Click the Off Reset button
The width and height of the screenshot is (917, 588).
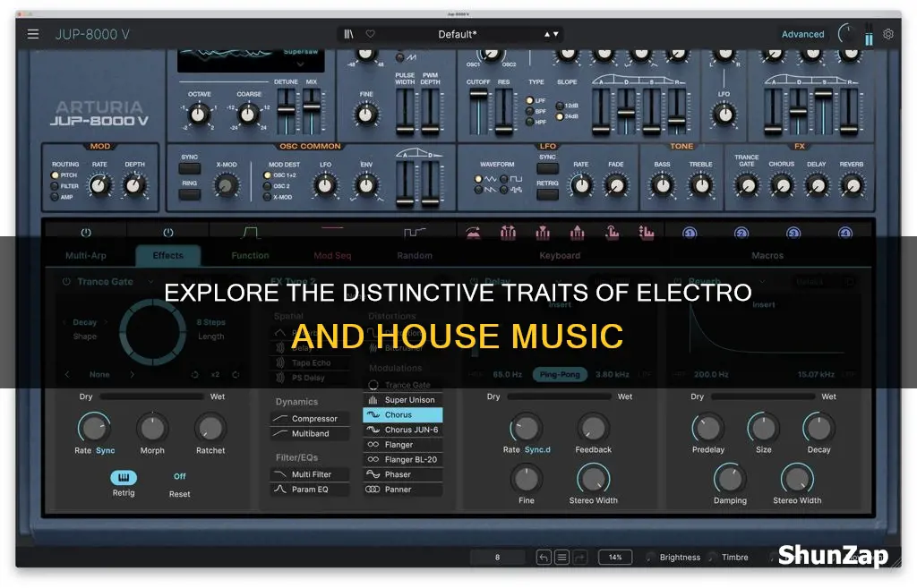tap(179, 476)
